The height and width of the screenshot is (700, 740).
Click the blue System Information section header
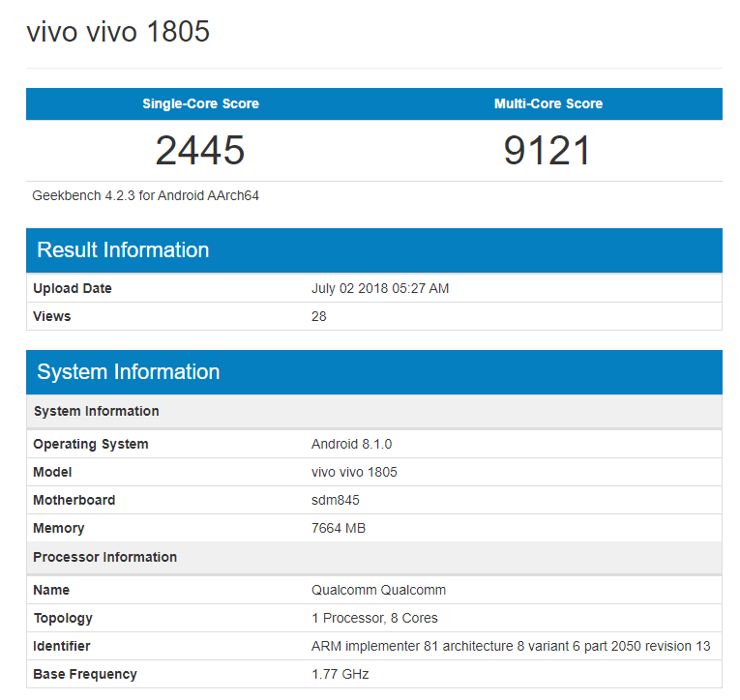pos(128,372)
